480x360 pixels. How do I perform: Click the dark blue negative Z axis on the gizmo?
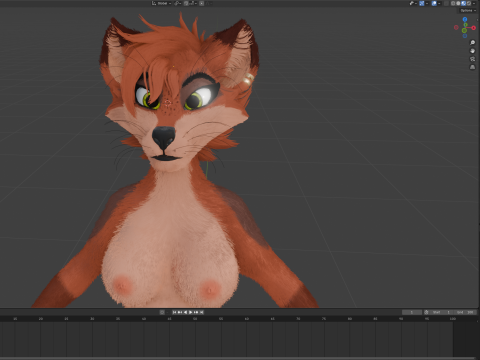pyautogui.click(x=465, y=36)
